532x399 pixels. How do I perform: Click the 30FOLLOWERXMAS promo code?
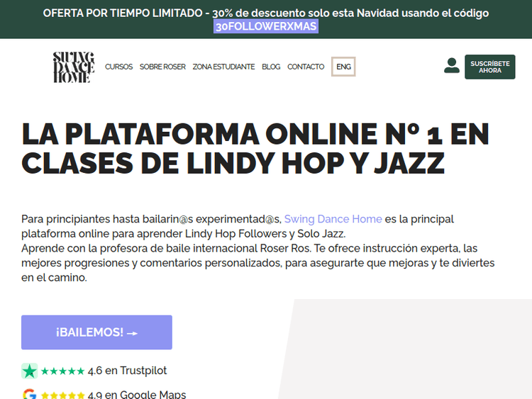point(266,26)
